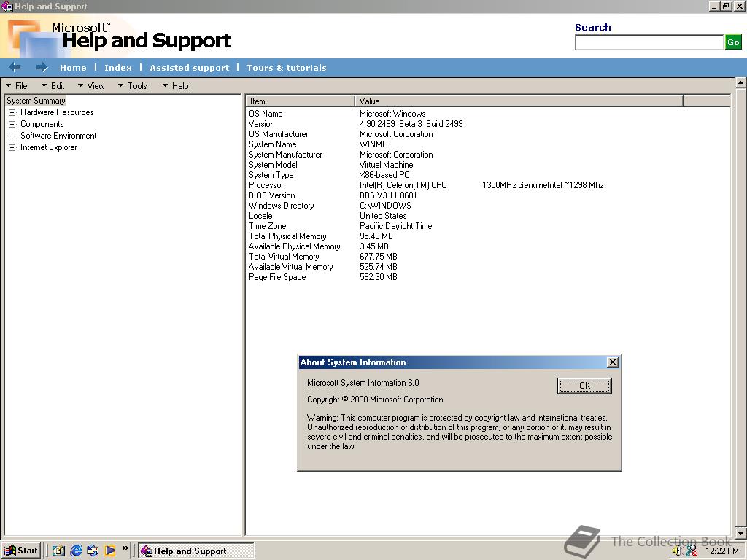
Task: Expand the Hardware Resources tree node
Action: (12, 113)
